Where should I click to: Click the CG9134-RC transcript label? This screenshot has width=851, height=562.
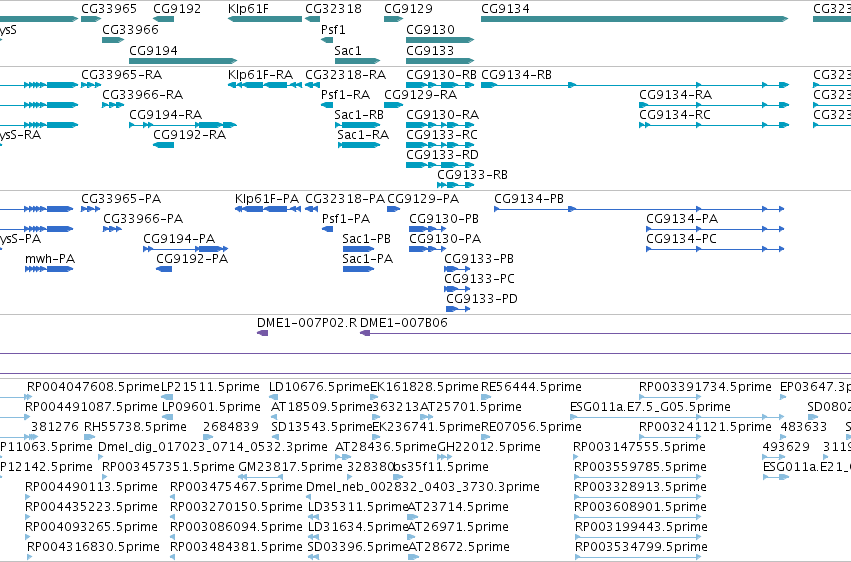coord(675,114)
